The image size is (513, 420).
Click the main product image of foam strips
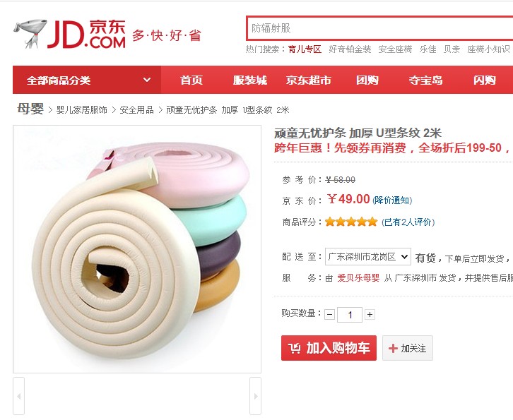point(137,249)
